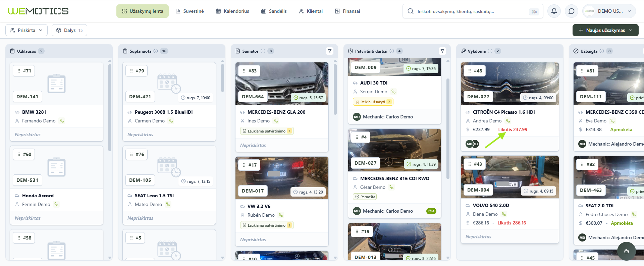Show info for the Sąmatos column
This screenshot has width=644, height=266.
[x=263, y=51]
